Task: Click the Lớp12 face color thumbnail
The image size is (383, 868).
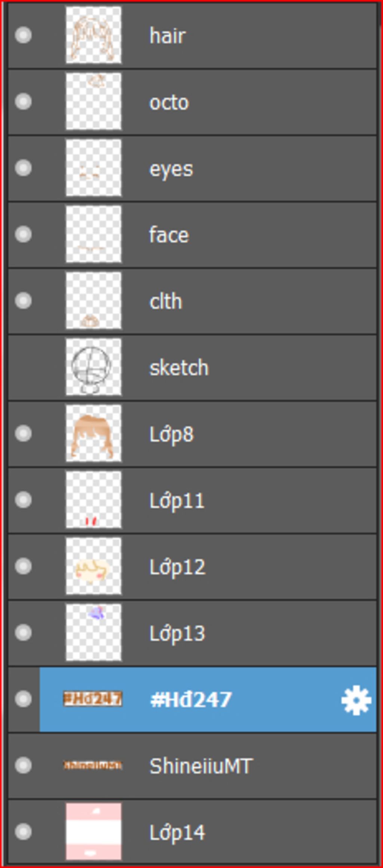Action: pos(94,566)
